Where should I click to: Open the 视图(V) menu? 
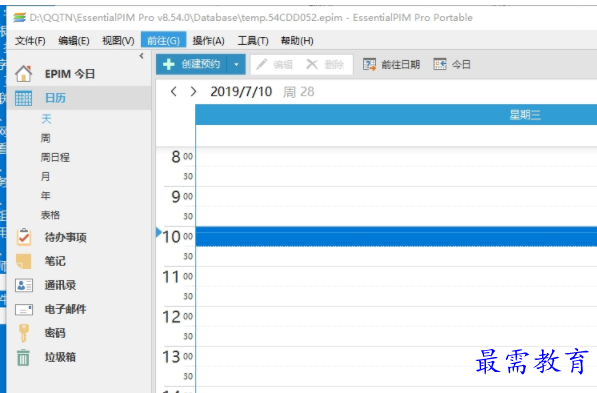118,40
